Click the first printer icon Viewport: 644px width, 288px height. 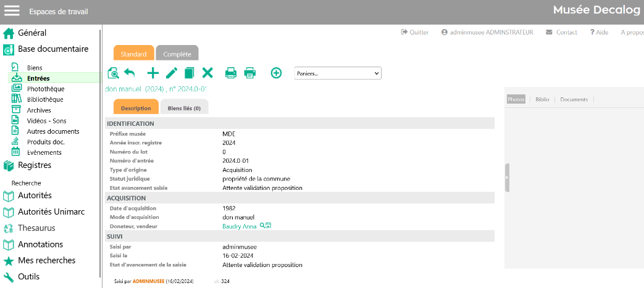click(x=231, y=73)
